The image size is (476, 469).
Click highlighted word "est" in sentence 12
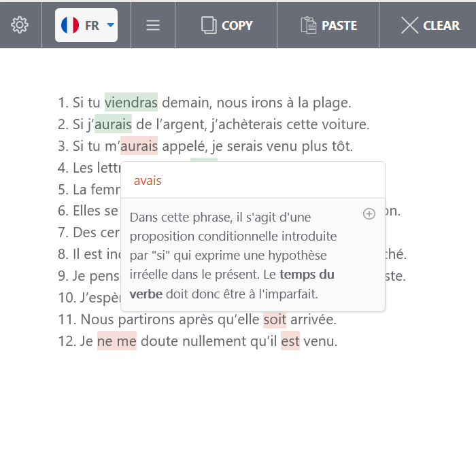(x=290, y=341)
